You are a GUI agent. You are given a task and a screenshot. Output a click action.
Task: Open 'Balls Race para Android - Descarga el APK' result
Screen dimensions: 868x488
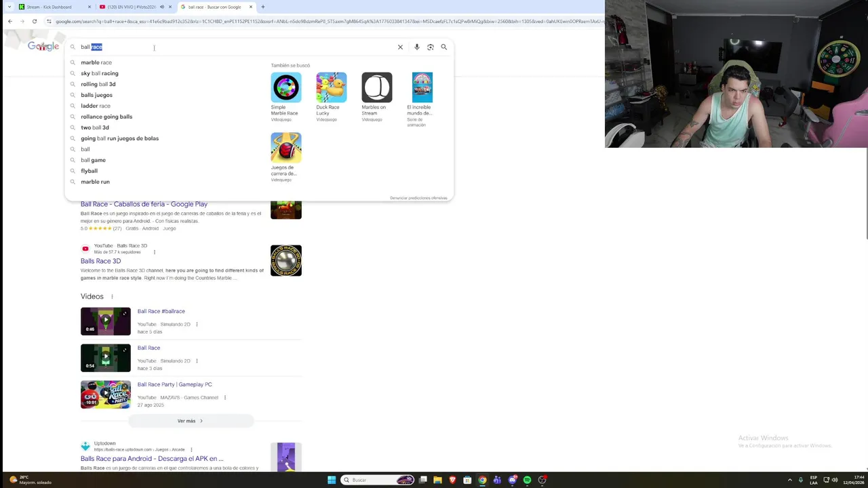(x=152, y=459)
